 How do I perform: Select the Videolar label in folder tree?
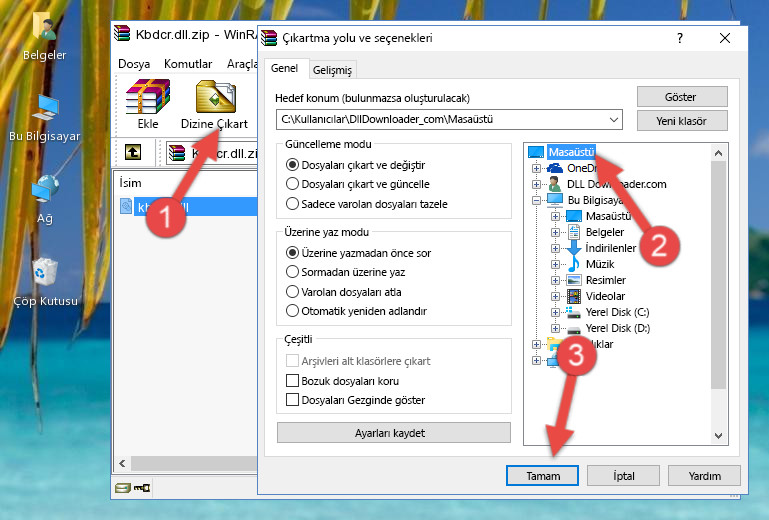click(x=605, y=296)
